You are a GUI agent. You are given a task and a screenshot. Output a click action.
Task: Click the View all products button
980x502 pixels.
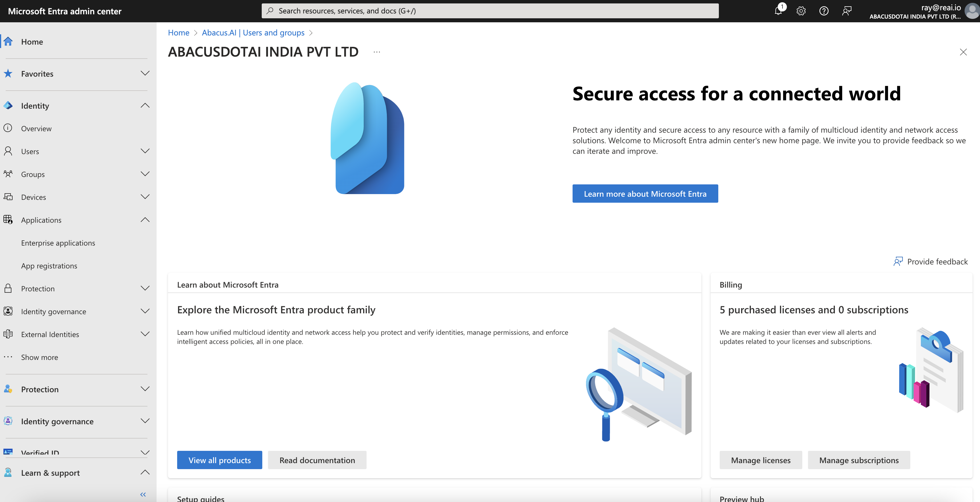point(219,460)
